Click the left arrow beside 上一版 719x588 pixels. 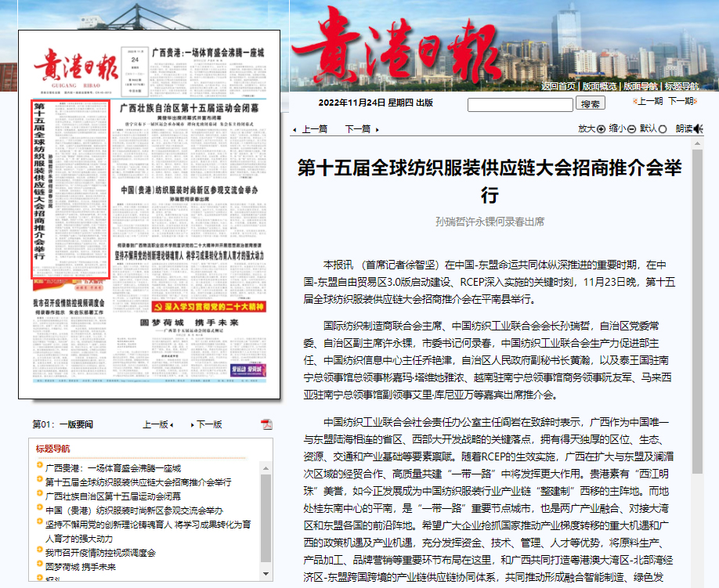click(172, 425)
